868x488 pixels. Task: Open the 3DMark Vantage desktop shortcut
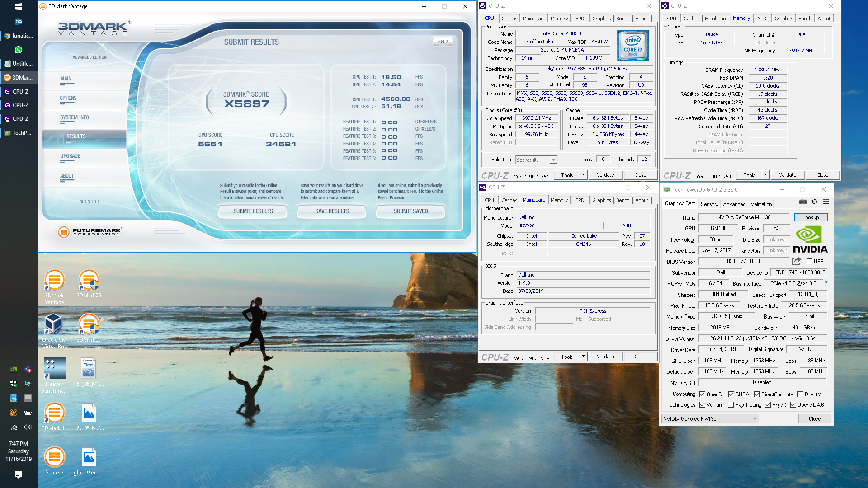pyautogui.click(x=54, y=287)
